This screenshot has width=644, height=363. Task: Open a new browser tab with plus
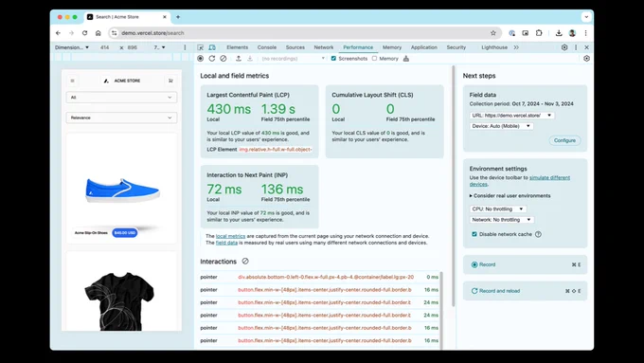[x=178, y=17]
